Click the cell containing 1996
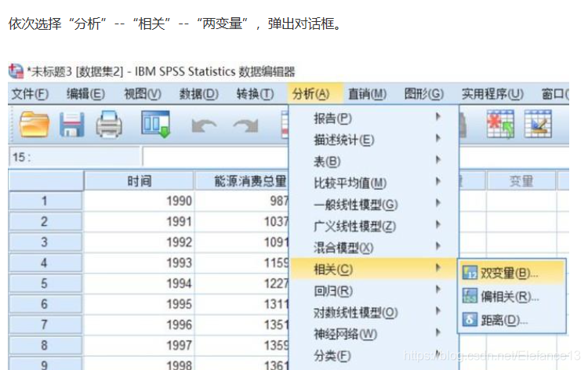This screenshot has width=588, height=370. [x=139, y=325]
